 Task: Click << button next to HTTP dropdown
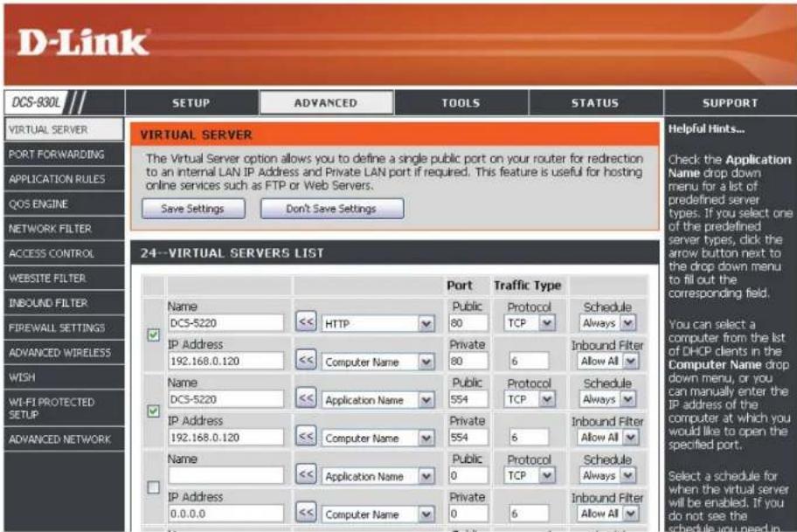[306, 321]
